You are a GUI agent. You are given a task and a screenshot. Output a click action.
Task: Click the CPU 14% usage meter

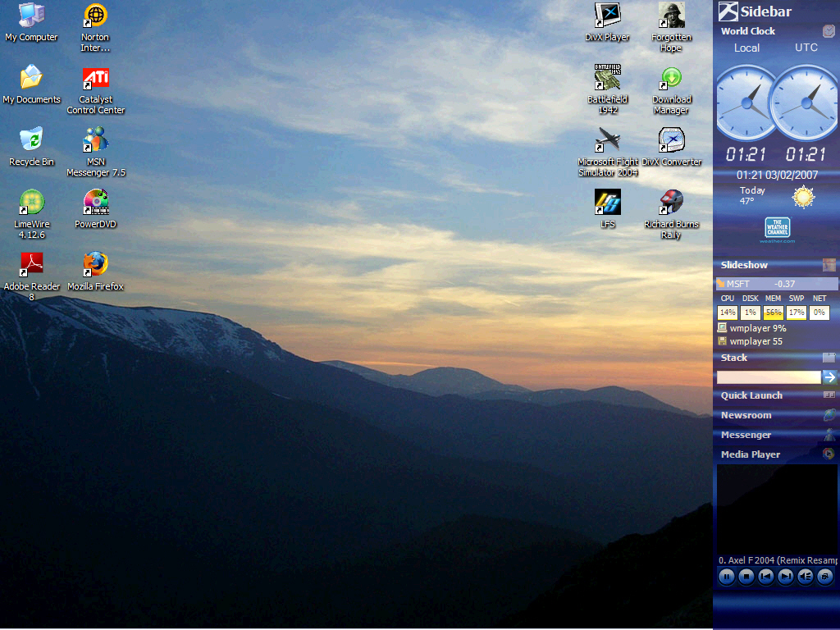(728, 313)
